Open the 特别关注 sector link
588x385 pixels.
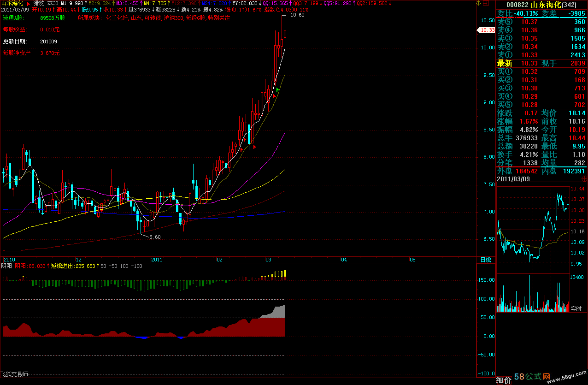click(x=218, y=18)
